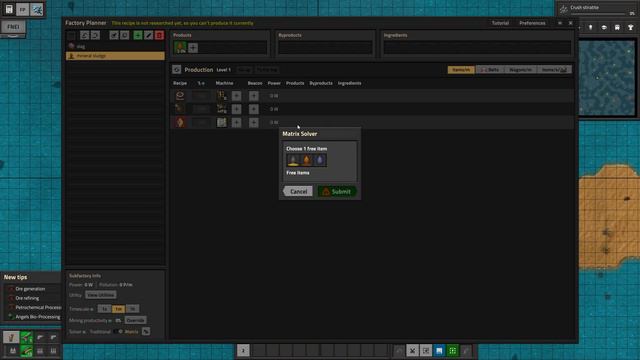Image resolution: width=640 pixels, height=360 pixels.
Task: Click the green grid icon in shortcut bar
Action: click(453, 350)
